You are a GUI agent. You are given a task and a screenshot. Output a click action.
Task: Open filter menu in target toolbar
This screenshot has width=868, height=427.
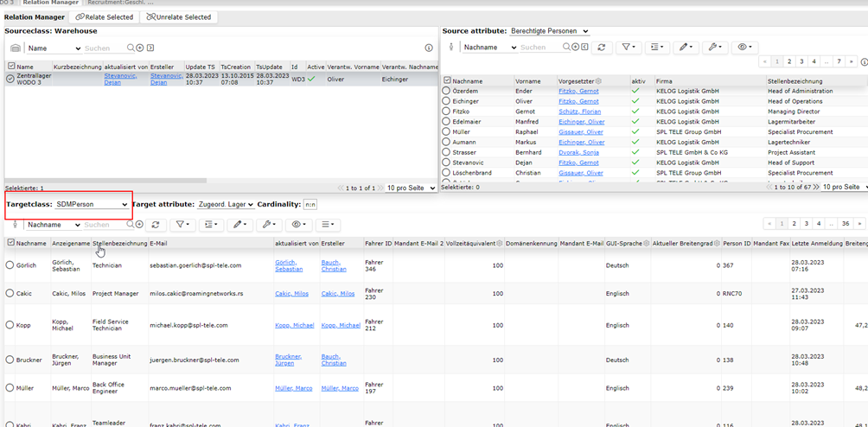point(181,225)
